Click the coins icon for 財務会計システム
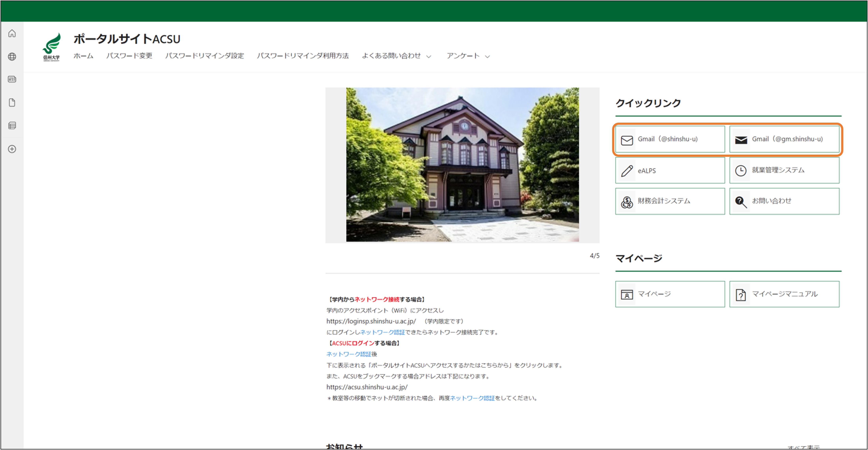Image resolution: width=868 pixels, height=450 pixels. coord(627,202)
